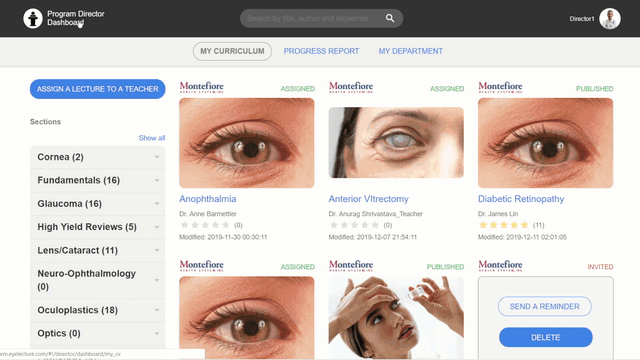Image resolution: width=640 pixels, height=360 pixels.
Task: Open the Anterior Vitrectomy lecture thumbnail
Action: click(x=396, y=142)
